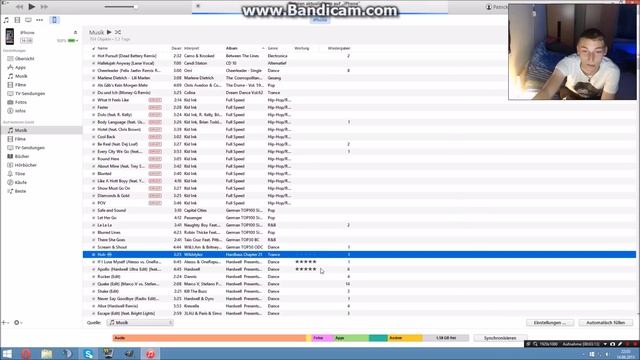This screenshot has height=360, width=640.
Task: Click the Einstellungen button
Action: [x=550, y=322]
